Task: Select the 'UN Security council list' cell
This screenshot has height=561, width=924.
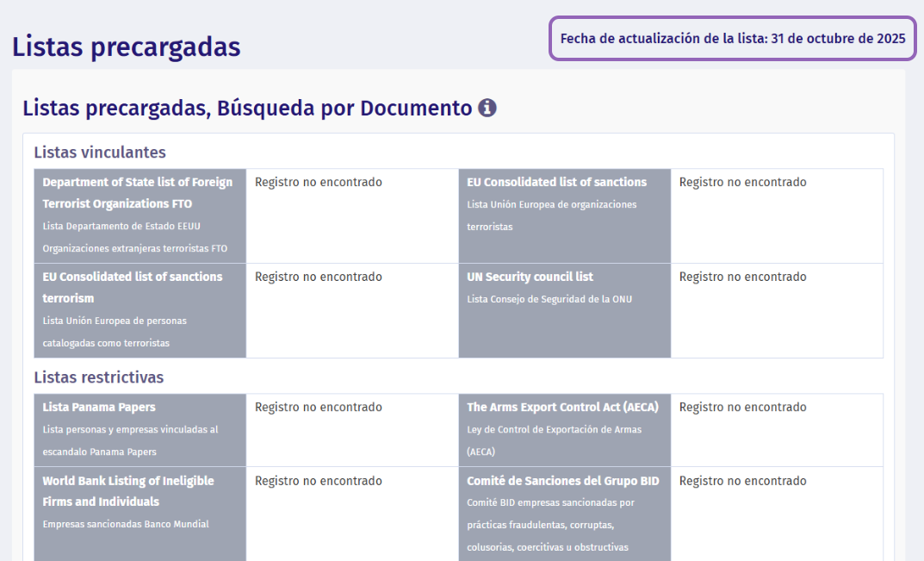Action: tap(565, 310)
